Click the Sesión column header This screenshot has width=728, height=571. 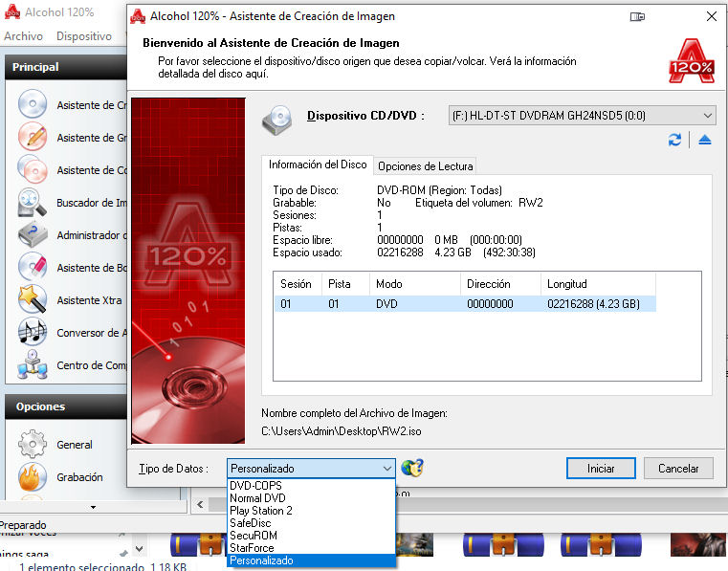[298, 284]
